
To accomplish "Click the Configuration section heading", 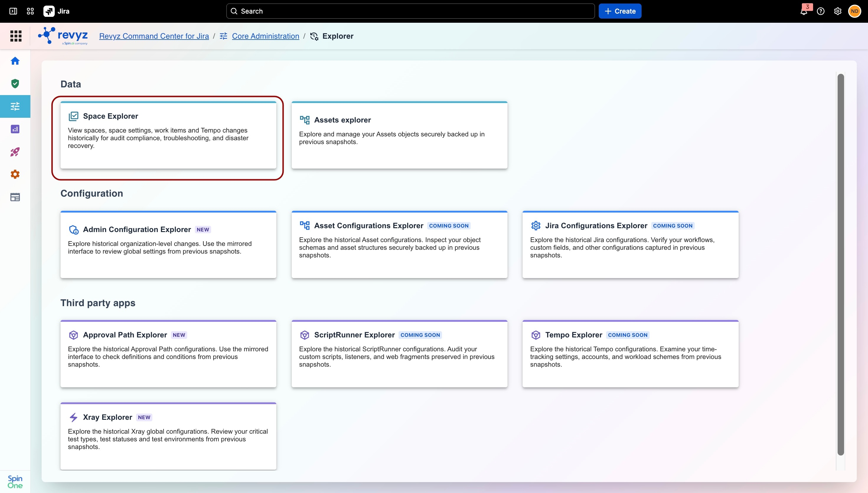I will click(92, 193).
